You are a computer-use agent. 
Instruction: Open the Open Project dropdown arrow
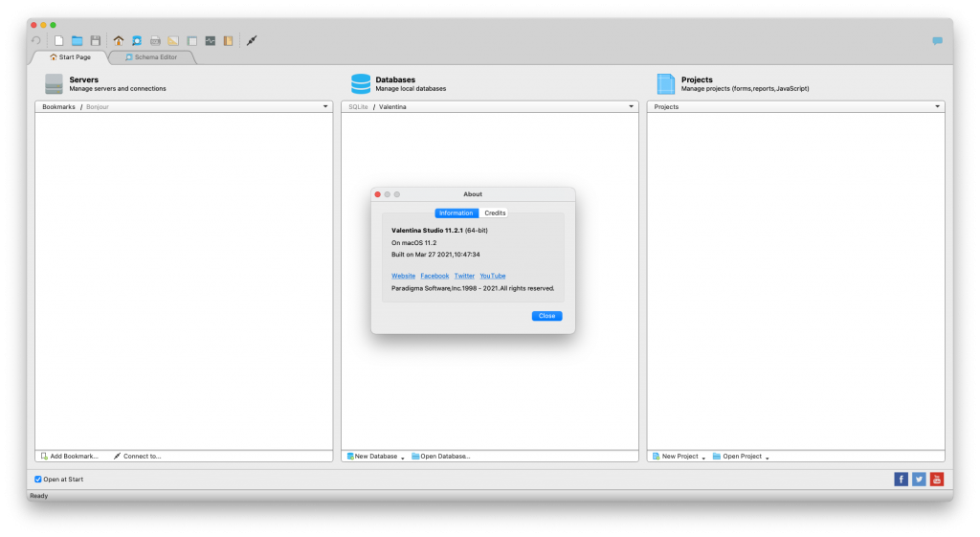click(x=767, y=458)
